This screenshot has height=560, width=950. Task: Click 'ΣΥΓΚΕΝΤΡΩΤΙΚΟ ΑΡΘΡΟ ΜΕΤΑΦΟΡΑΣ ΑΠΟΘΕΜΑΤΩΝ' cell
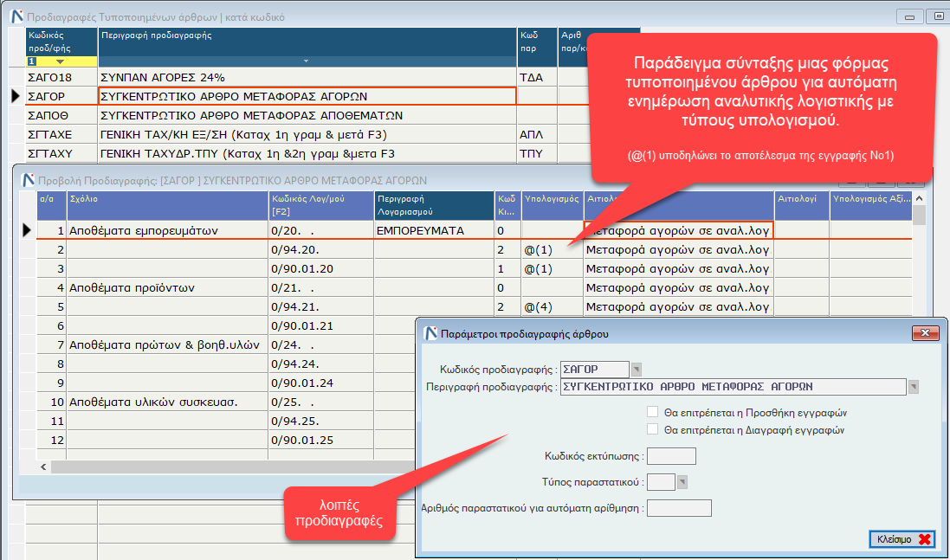click(307, 115)
